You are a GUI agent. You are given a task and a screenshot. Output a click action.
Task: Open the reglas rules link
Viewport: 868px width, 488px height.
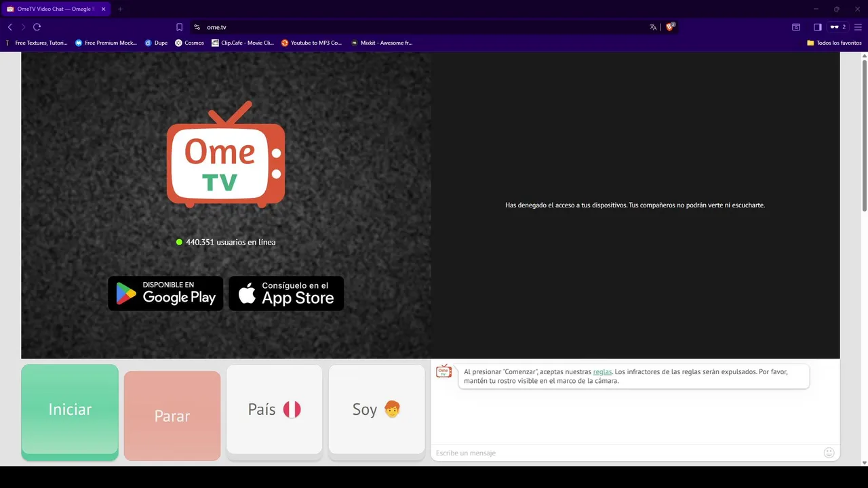click(x=602, y=371)
